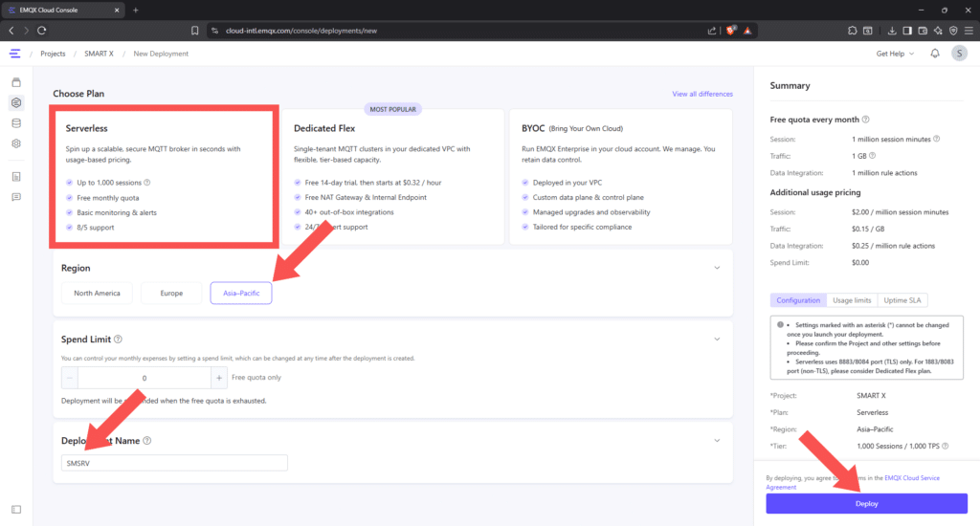Increase spend limit with plus button
980x526 pixels.
[219, 378]
